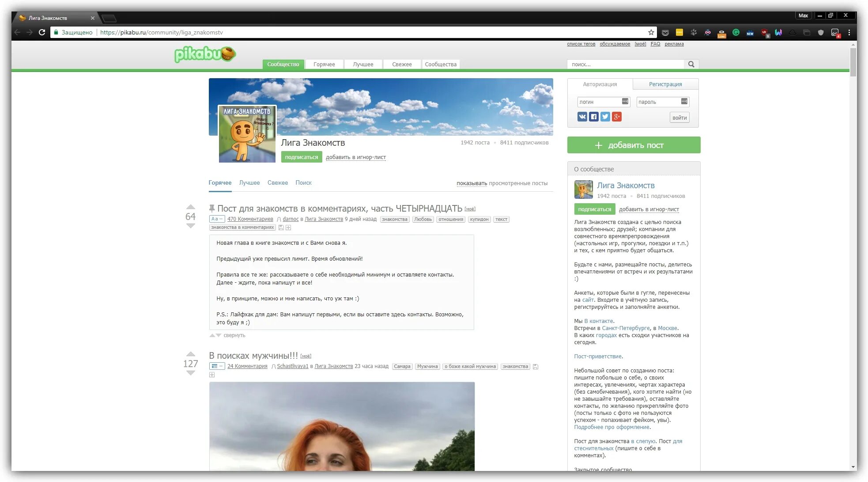Screen dimensions: 868x482
Task: Open user darnoc profile link
Action: tap(291, 219)
